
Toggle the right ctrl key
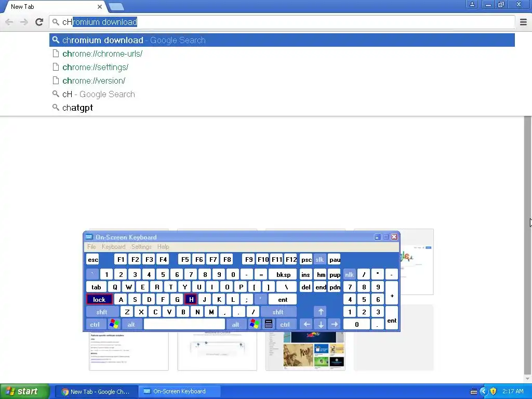(285, 325)
